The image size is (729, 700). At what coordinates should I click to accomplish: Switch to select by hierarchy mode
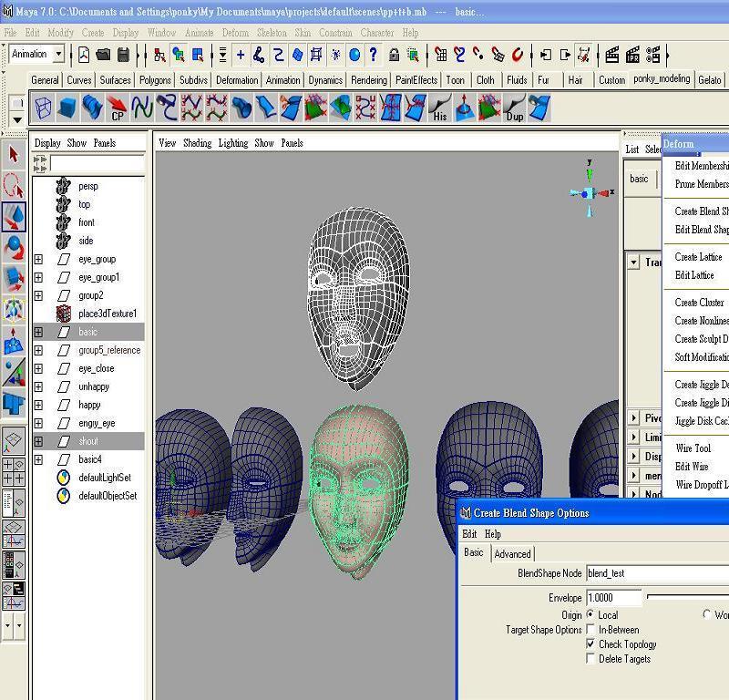point(159,56)
